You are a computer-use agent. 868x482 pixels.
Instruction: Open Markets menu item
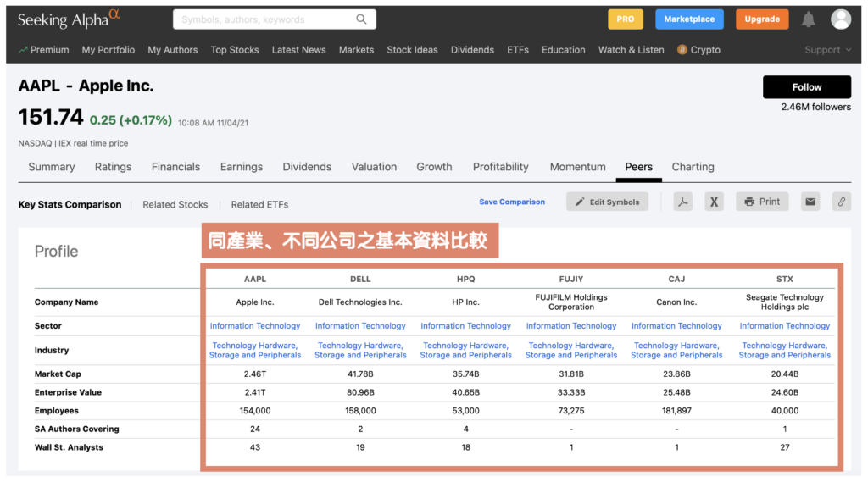click(x=357, y=50)
